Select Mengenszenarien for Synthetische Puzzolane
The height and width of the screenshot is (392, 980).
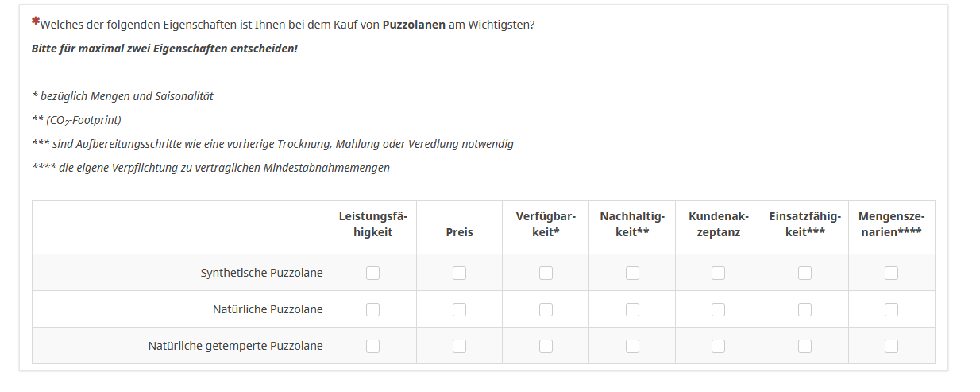click(891, 273)
